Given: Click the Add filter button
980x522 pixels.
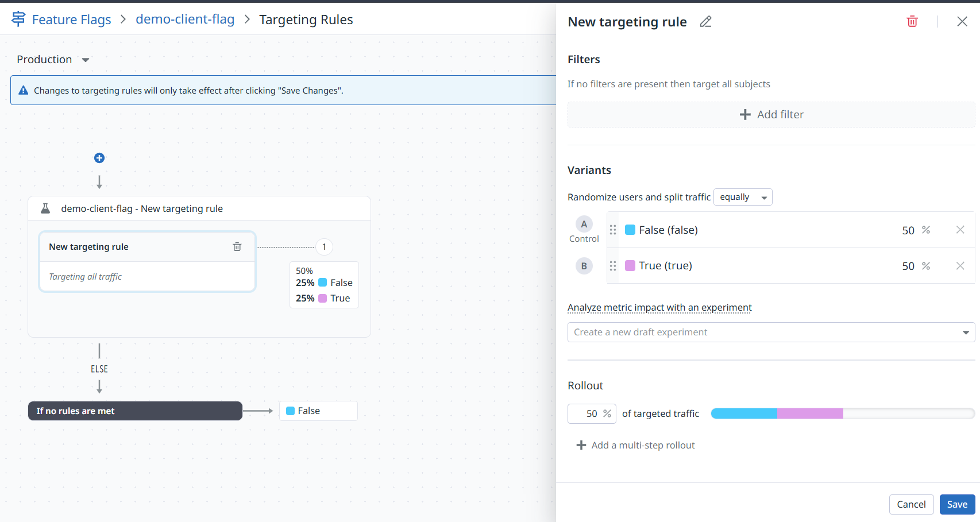Looking at the screenshot, I should coord(771,115).
